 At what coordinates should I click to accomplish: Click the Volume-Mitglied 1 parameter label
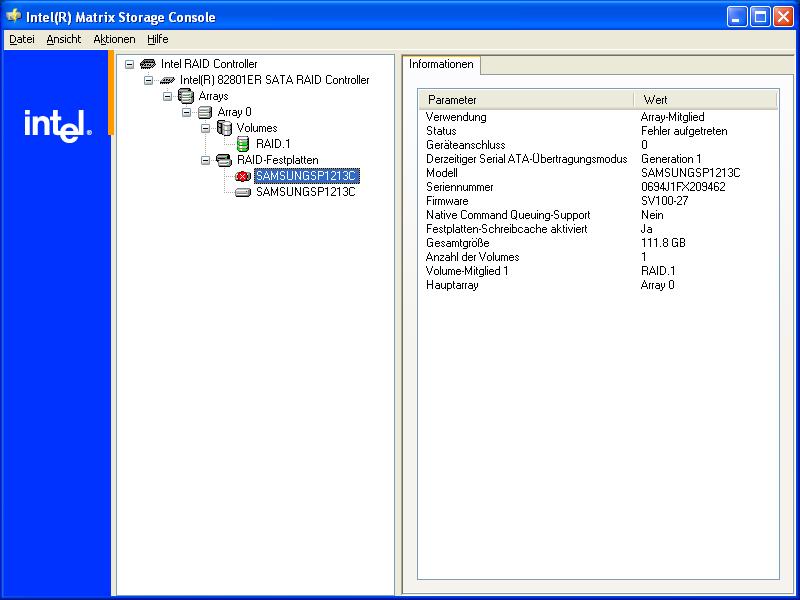[467, 271]
